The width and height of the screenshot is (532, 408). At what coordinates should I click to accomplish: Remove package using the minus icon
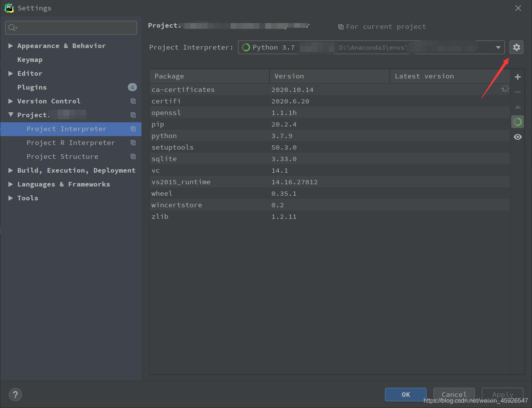(x=518, y=92)
